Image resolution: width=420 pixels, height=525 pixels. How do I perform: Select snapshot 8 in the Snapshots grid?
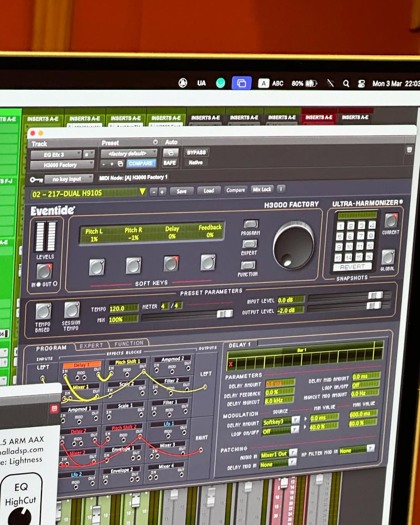pos(371,236)
